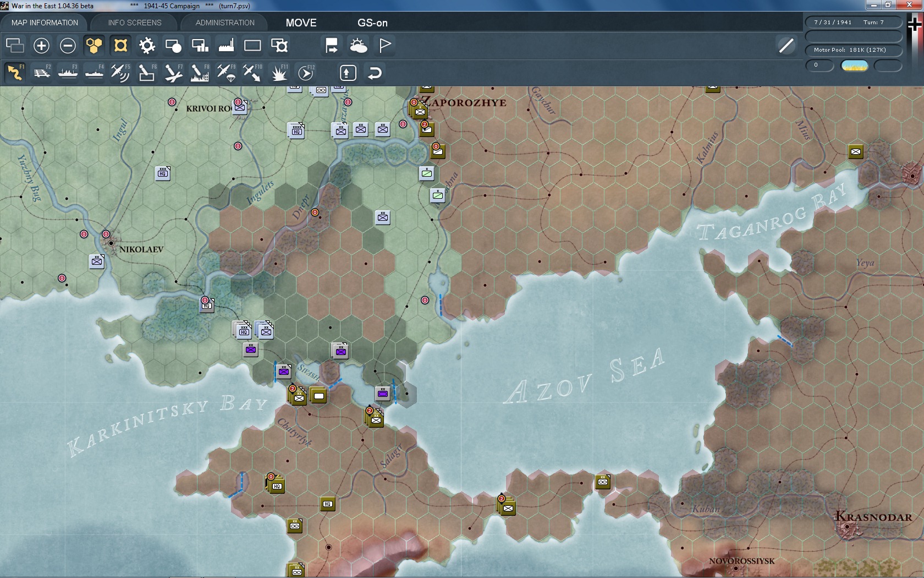Click the Motor Pool 181K readout
924x578 pixels.
[853, 50]
